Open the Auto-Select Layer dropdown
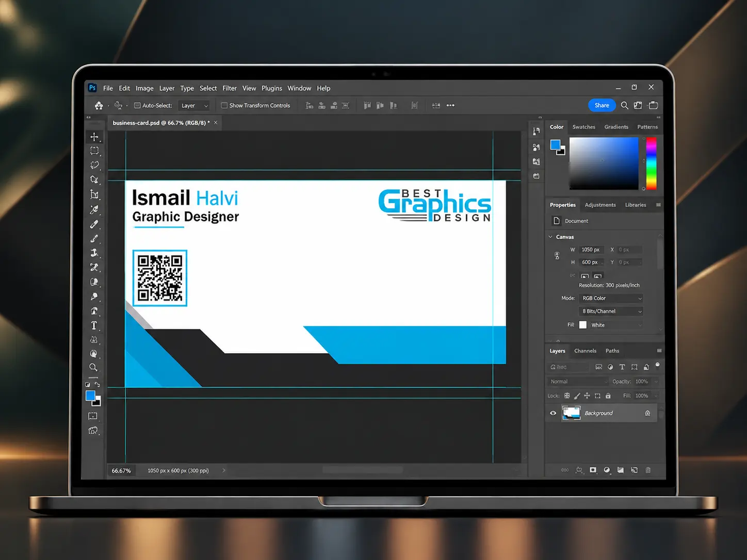This screenshot has width=747, height=560. 194,106
